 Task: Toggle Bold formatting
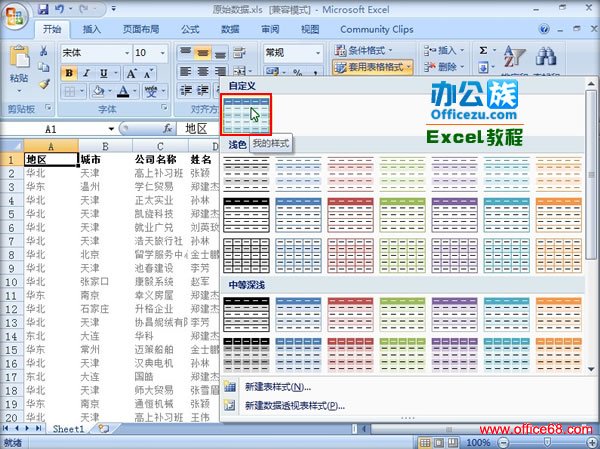(69, 73)
